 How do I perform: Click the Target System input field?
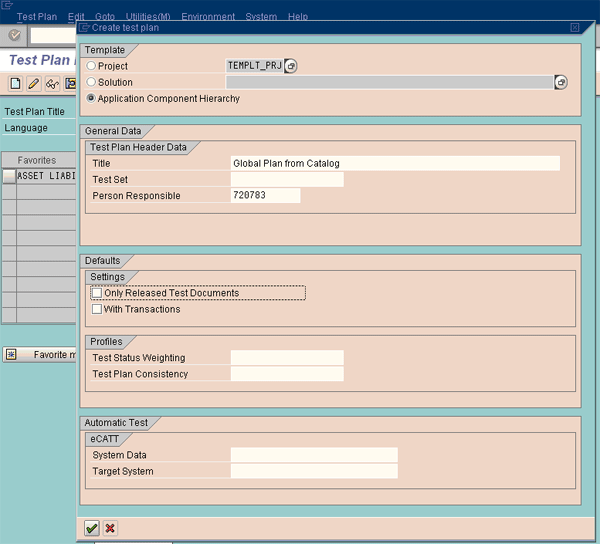[x=314, y=471]
